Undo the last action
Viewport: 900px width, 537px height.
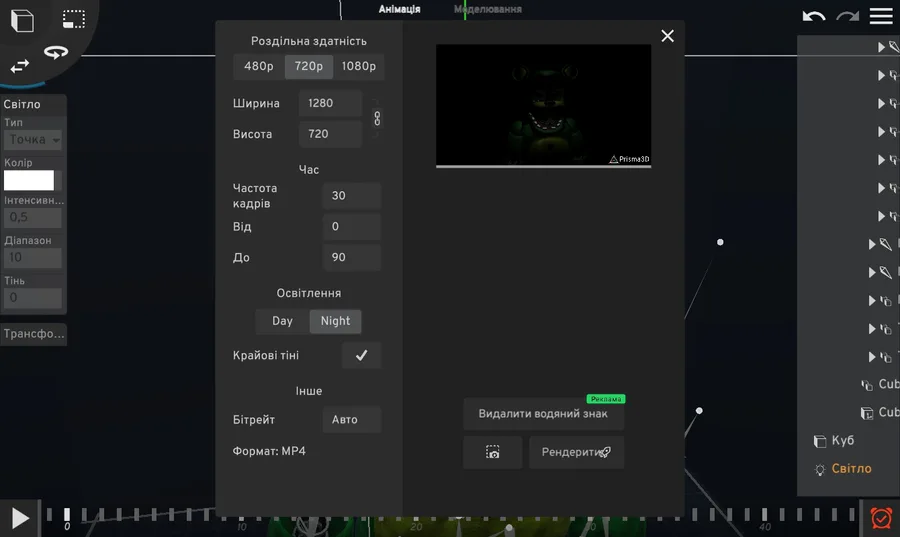coord(814,16)
